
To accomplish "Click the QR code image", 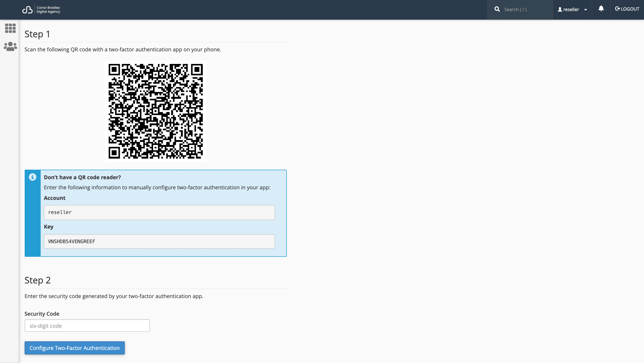I will click(x=156, y=111).
